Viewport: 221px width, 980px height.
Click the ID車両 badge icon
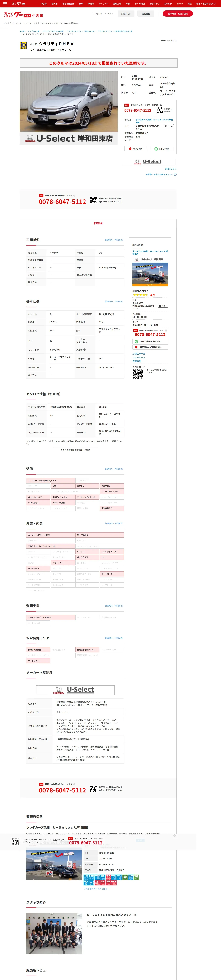(23, 46)
